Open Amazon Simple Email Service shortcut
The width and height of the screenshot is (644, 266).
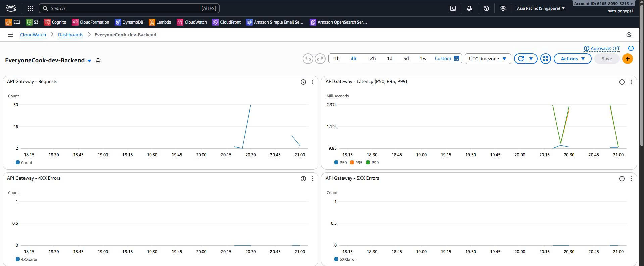click(x=275, y=22)
